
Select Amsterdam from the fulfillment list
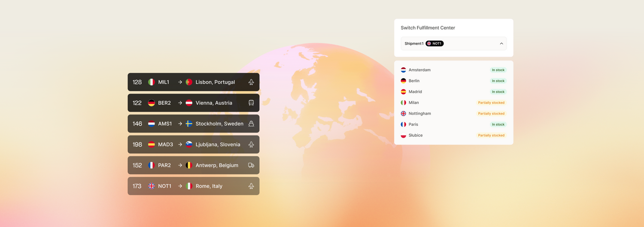[419, 70]
